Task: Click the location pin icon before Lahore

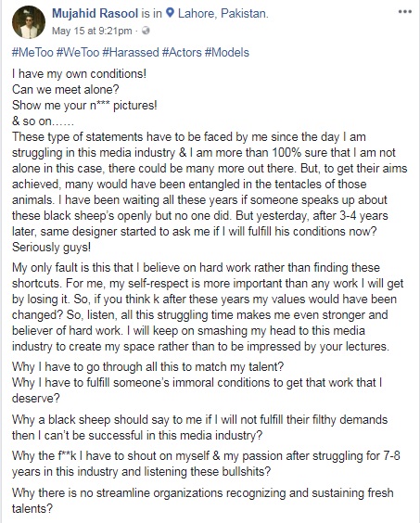Action: [x=171, y=13]
